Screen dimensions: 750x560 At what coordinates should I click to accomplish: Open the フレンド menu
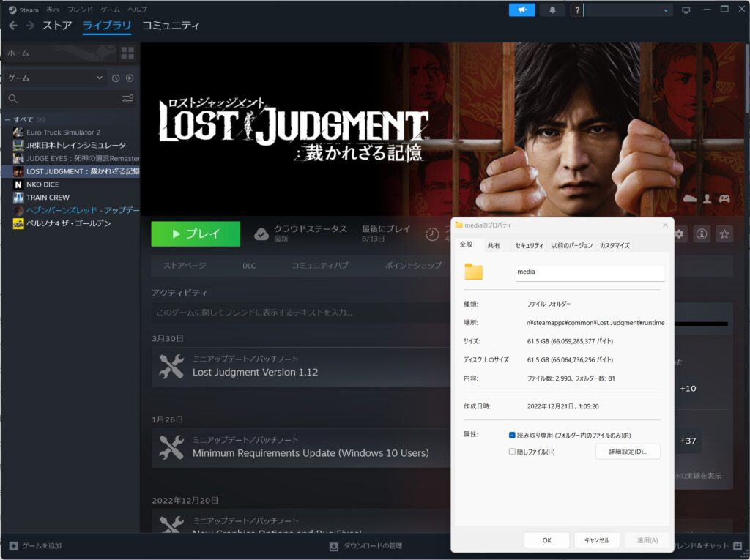[x=80, y=10]
